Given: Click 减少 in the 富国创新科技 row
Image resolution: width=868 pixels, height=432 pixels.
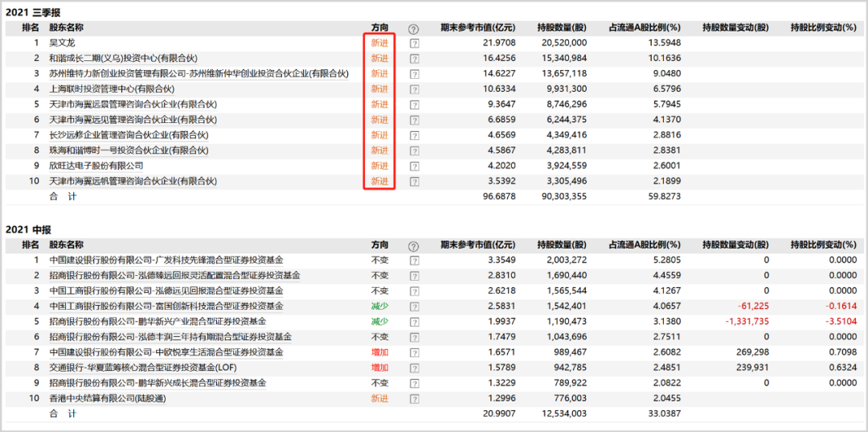Looking at the screenshot, I should coord(379,306).
